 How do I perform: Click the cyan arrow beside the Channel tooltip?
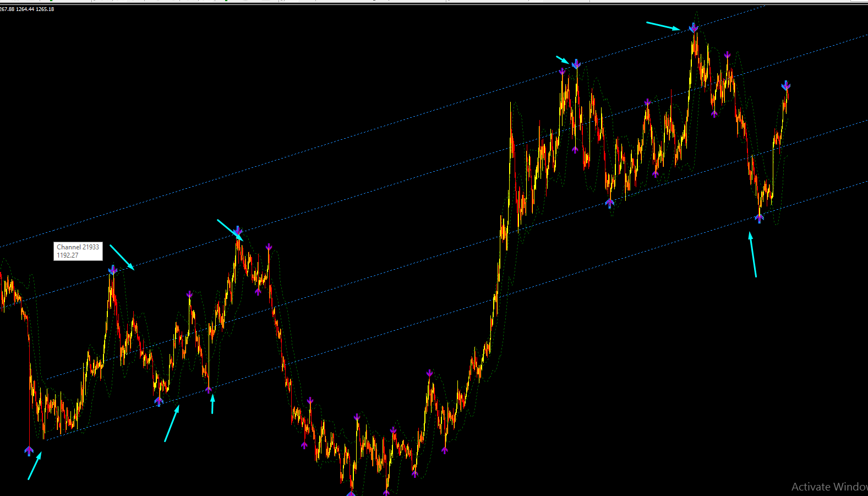tap(122, 257)
